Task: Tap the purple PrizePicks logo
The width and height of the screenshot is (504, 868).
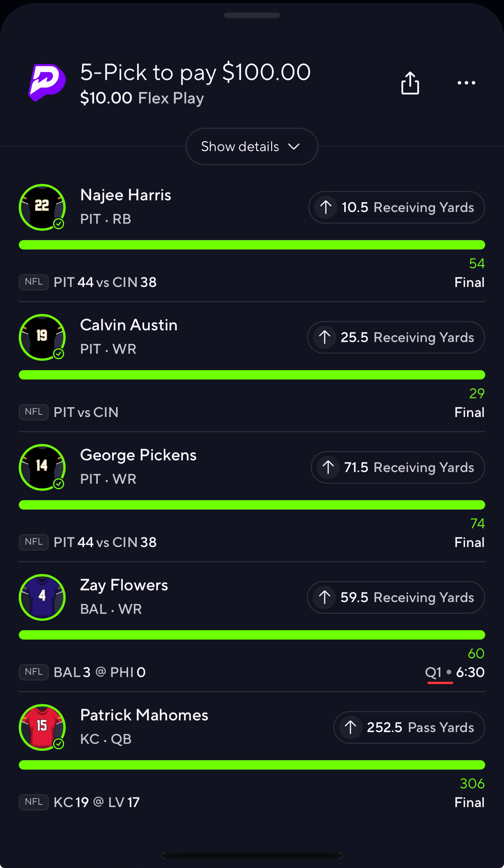Action: pos(47,82)
